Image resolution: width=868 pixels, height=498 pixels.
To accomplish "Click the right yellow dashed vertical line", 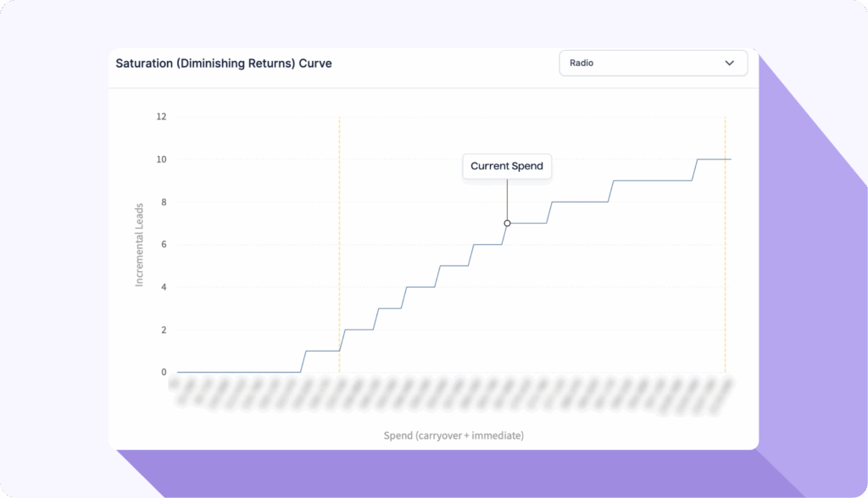I will pyautogui.click(x=725, y=254).
